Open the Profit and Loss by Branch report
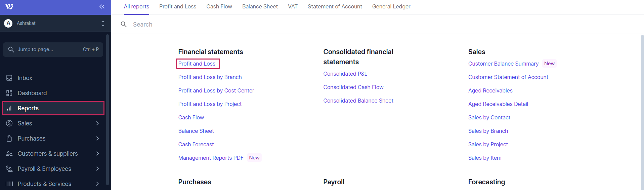644x190 pixels. click(x=210, y=77)
